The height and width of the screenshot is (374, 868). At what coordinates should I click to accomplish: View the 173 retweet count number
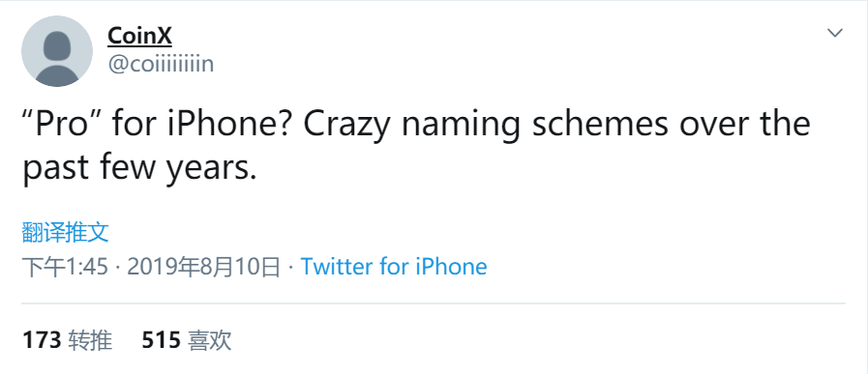click(x=42, y=340)
